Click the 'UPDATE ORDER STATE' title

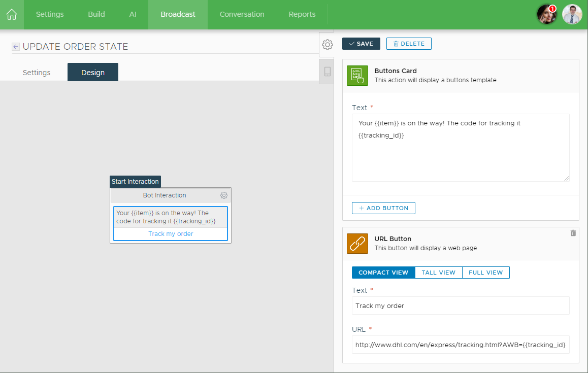click(75, 47)
